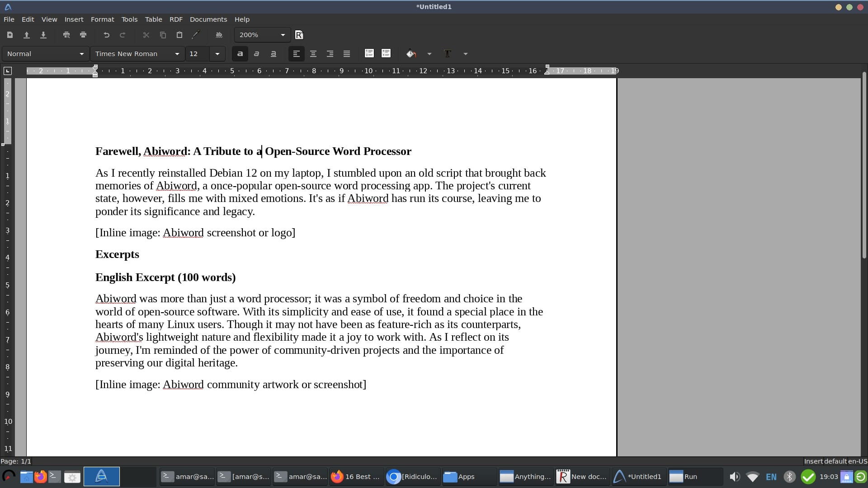Click the EN keyboard layout indicator
The width and height of the screenshot is (868, 488).
pyautogui.click(x=771, y=477)
